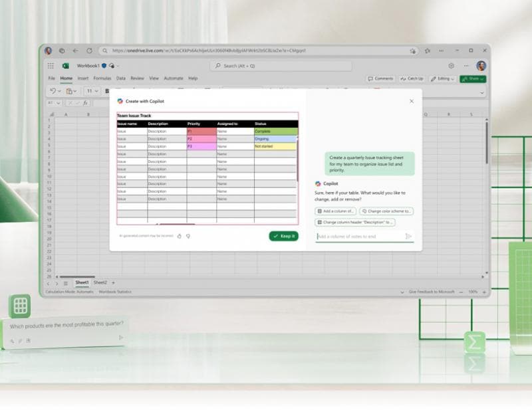Choose 'Change color scheme to' suggestion chip
The height and width of the screenshot is (410, 532).
tap(386, 211)
